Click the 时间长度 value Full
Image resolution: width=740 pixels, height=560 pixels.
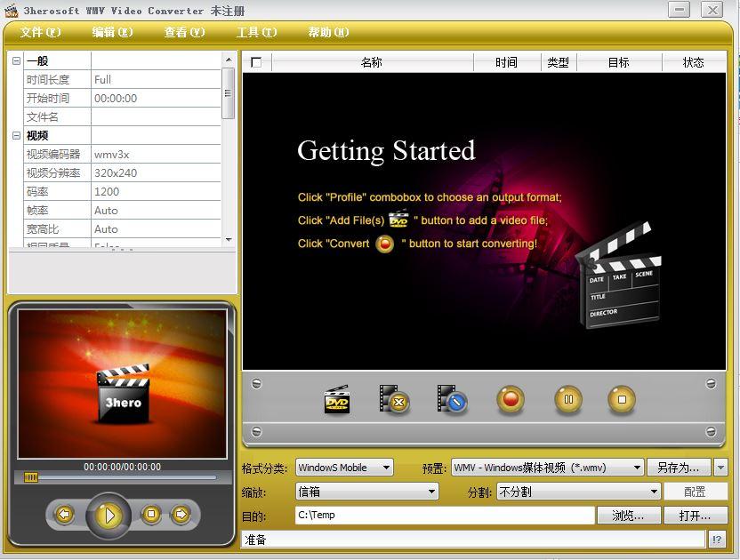(x=156, y=80)
